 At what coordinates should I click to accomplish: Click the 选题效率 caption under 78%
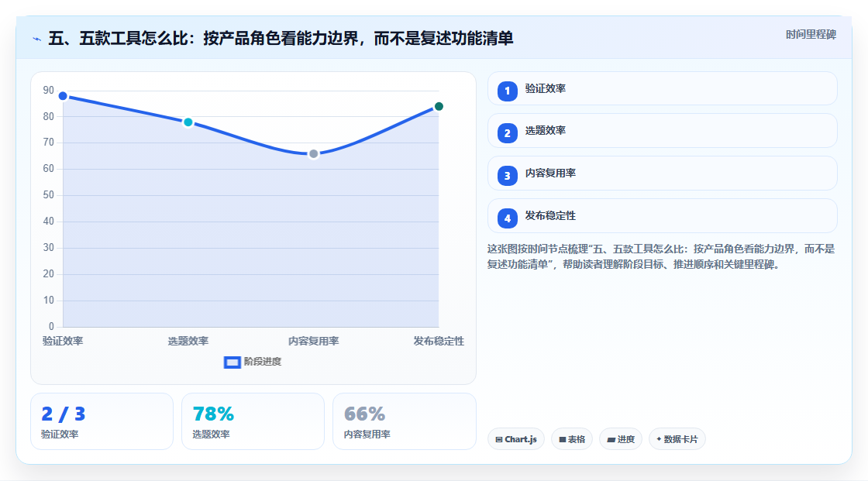pos(211,435)
